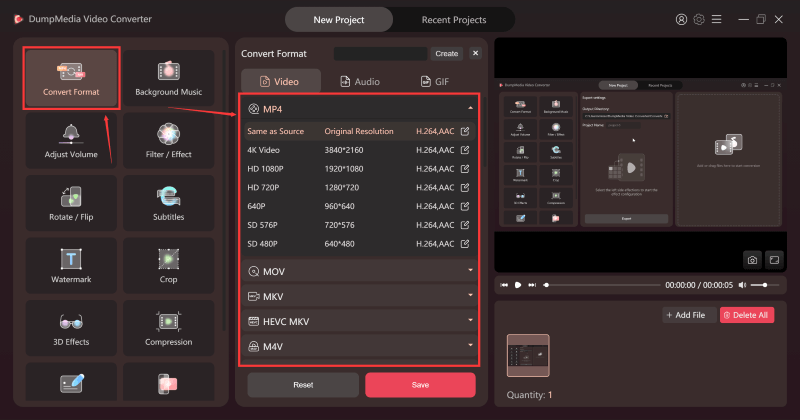Open the Adjust Volume tool
This screenshot has height=420, width=800.
click(x=71, y=141)
